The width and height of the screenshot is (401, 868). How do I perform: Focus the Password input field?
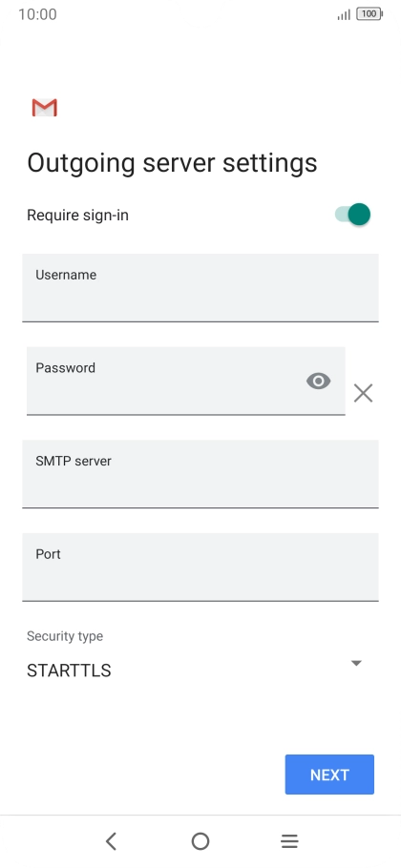(186, 381)
